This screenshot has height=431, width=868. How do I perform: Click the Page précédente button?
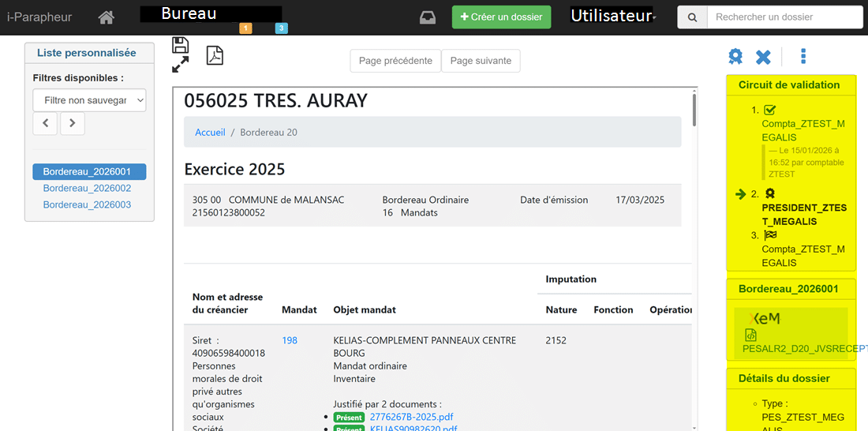coord(395,61)
